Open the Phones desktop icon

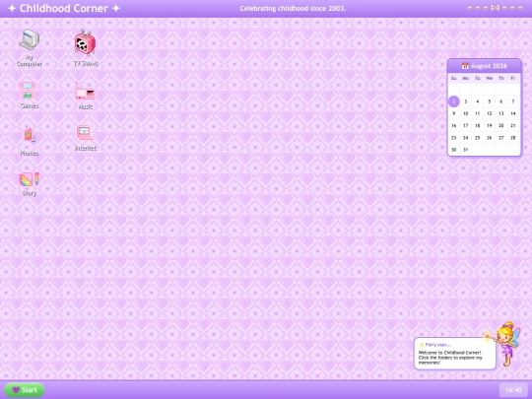30,142
